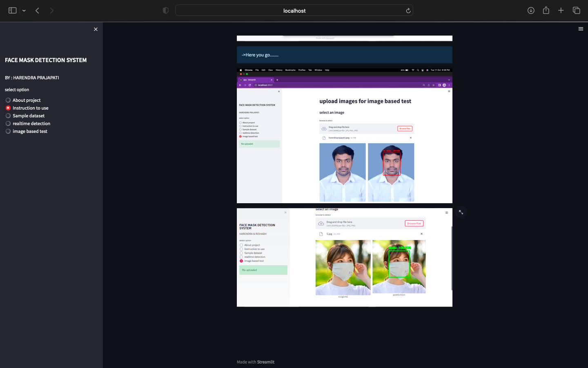Open the privacy report shield icon
Viewport: 588px width, 368px height.
point(165,11)
